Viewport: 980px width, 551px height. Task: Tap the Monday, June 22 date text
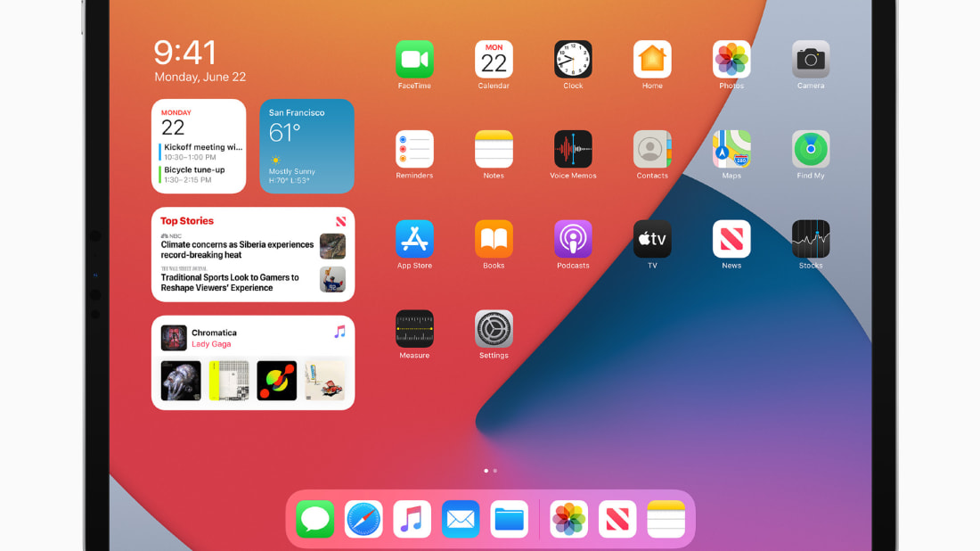tap(200, 77)
